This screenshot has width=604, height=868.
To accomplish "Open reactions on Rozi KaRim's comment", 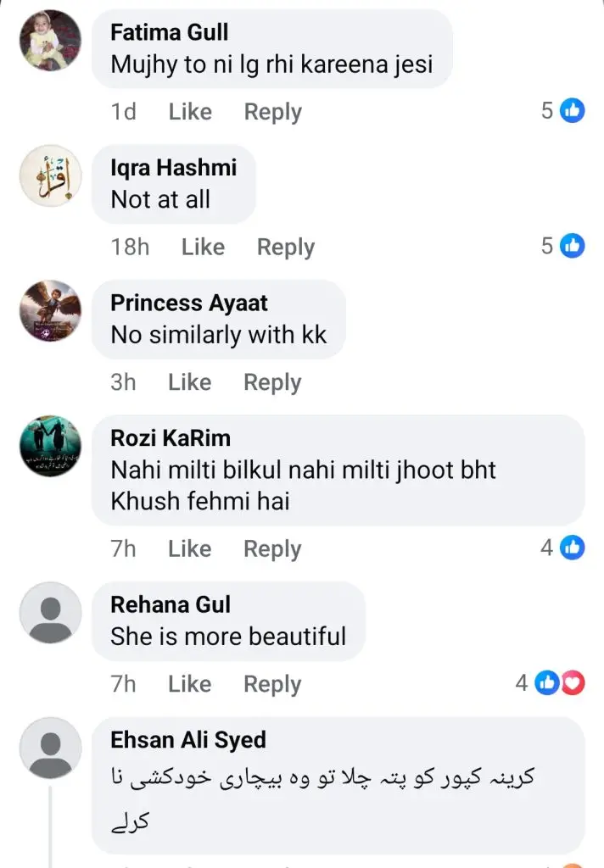I will [573, 548].
